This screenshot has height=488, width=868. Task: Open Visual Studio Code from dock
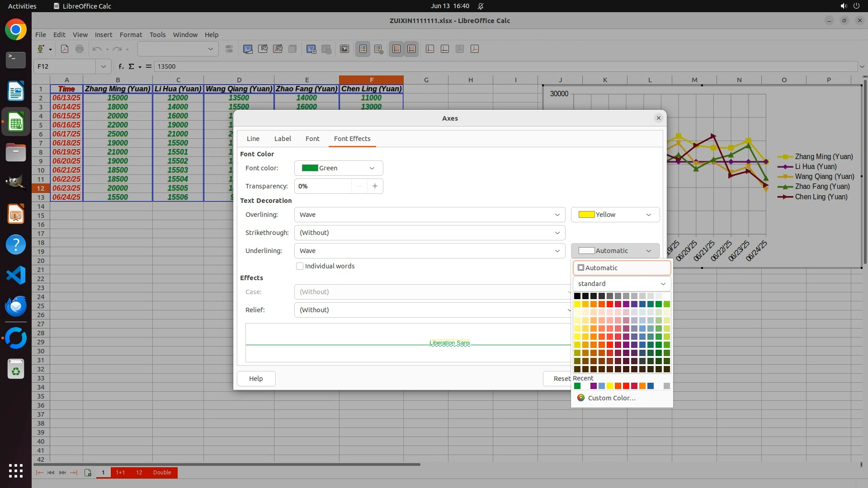(16, 275)
